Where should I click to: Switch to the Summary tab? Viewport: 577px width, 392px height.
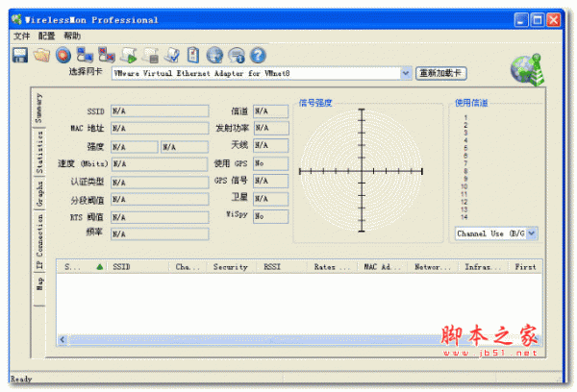(x=38, y=108)
